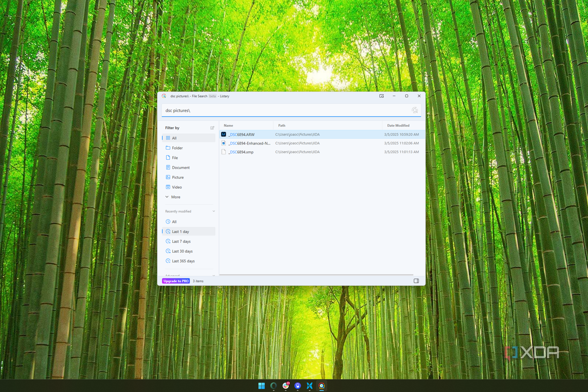Minimize the Listary window

pyautogui.click(x=394, y=96)
